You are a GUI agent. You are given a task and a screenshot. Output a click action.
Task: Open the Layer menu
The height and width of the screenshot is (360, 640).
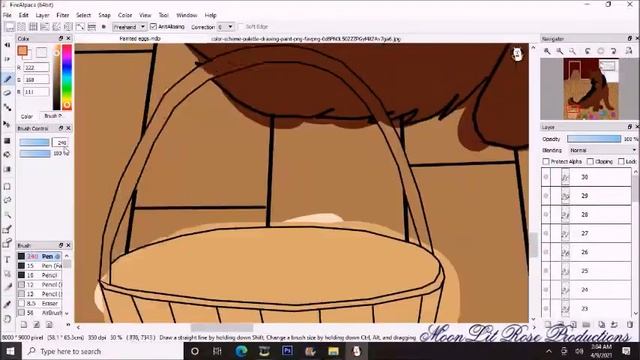pyautogui.click(x=42, y=15)
